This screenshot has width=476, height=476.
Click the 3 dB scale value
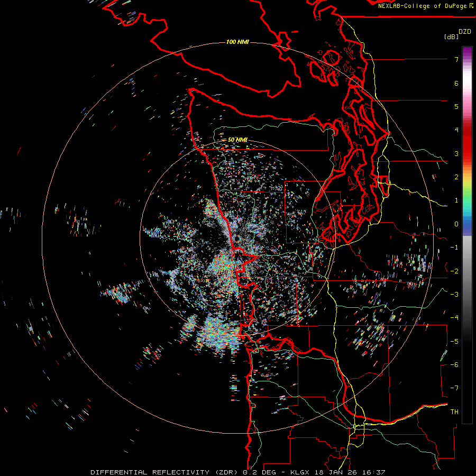pyautogui.click(x=456, y=153)
